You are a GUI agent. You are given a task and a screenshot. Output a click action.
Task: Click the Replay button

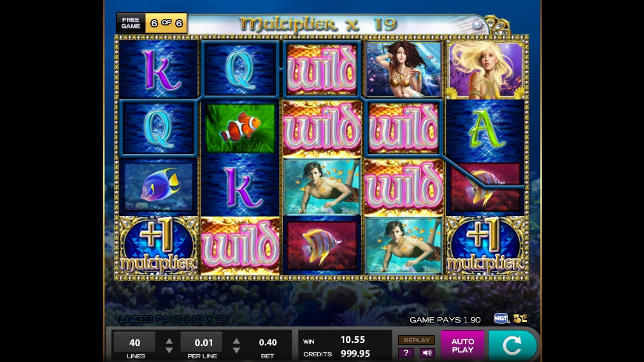(x=417, y=340)
